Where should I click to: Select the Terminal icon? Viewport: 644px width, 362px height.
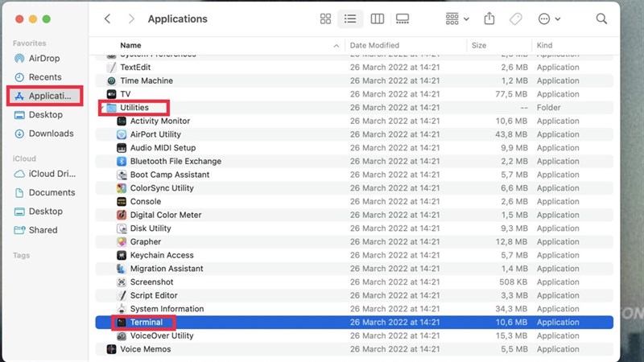point(122,323)
